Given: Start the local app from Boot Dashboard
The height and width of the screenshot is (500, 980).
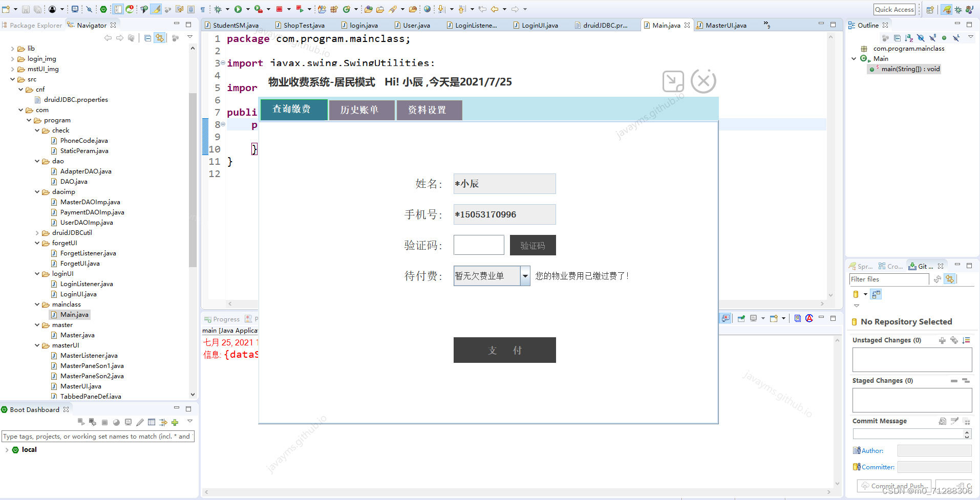Looking at the screenshot, I should (x=80, y=421).
